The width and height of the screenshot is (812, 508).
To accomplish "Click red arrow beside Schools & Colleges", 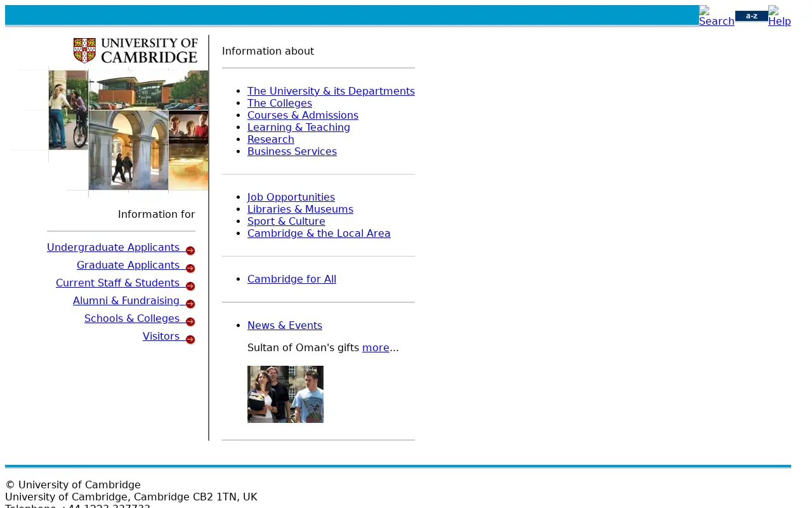I will (190, 321).
